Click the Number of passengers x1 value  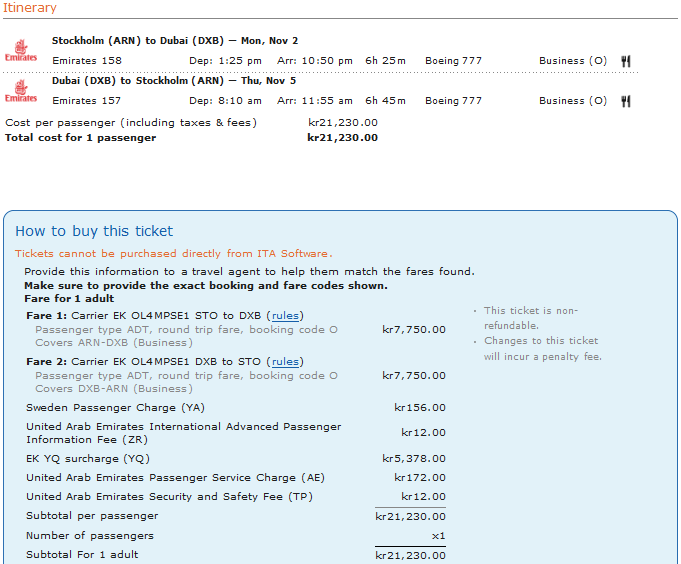click(439, 536)
